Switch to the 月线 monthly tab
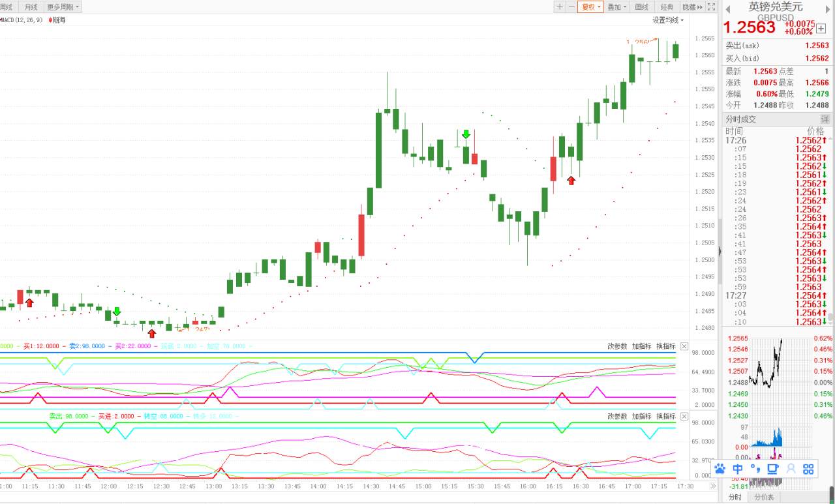The height and width of the screenshot is (504, 835). 31,7
